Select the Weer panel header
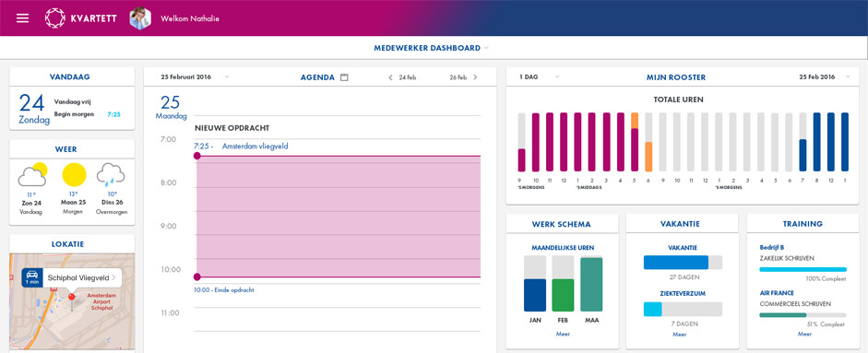 [x=72, y=149]
